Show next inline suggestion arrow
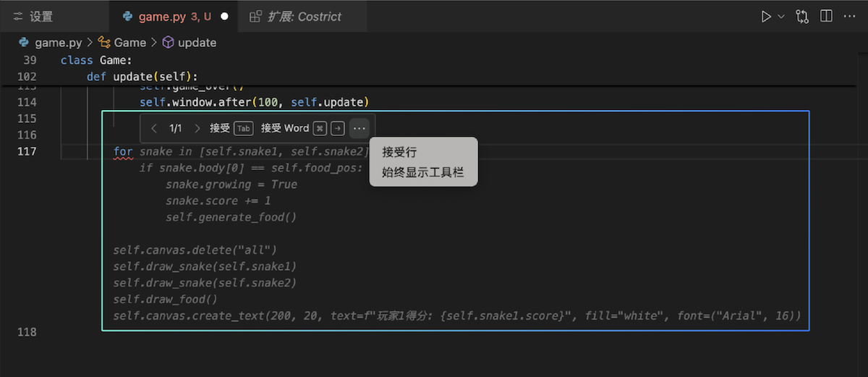Viewport: 868px width, 377px height. (x=197, y=128)
